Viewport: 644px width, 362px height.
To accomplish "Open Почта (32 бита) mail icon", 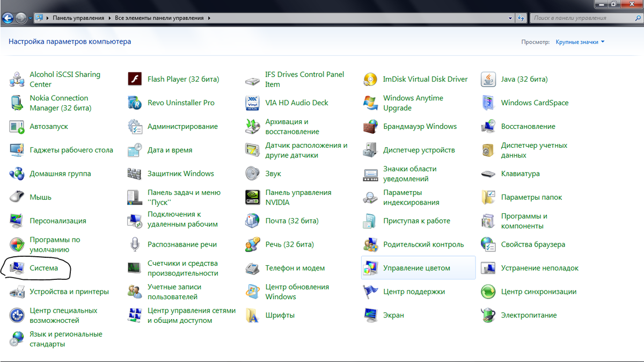I will click(253, 221).
